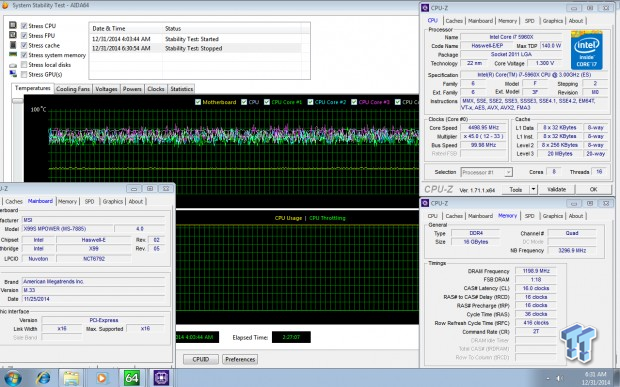Click Validate button in CPU-Z
Image resolution: width=620 pixels, height=387 pixels.
(556, 189)
